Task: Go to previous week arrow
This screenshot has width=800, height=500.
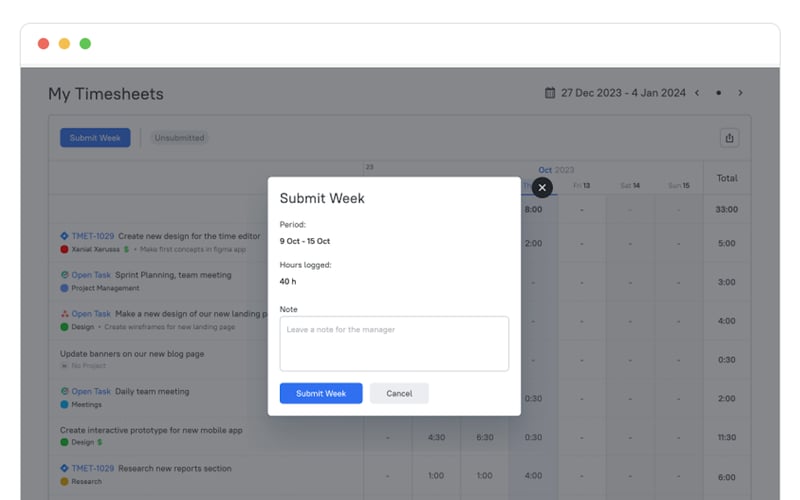Action: (697, 93)
